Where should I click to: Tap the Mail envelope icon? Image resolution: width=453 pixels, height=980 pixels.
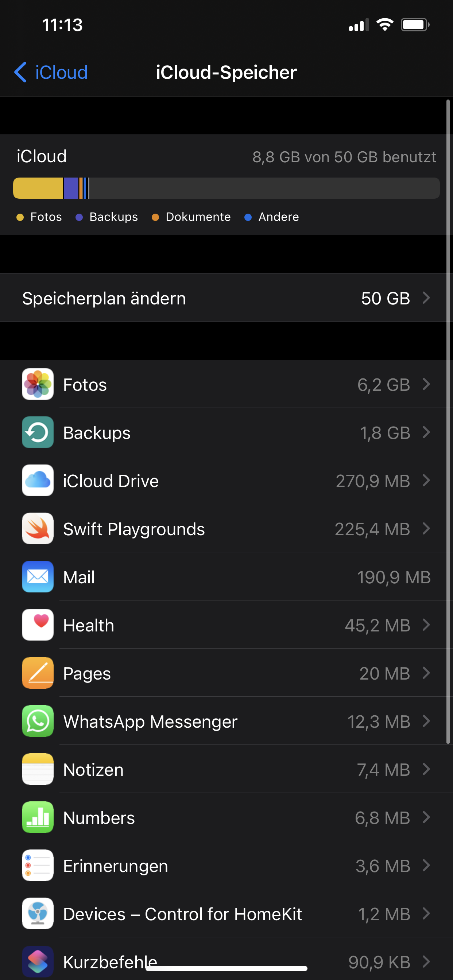37,577
